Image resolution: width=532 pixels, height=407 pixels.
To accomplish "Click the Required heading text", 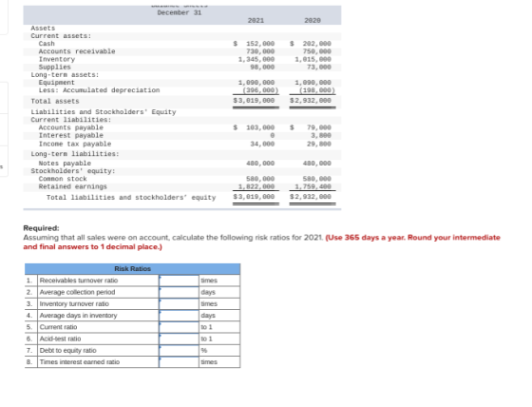I will 41,228.
